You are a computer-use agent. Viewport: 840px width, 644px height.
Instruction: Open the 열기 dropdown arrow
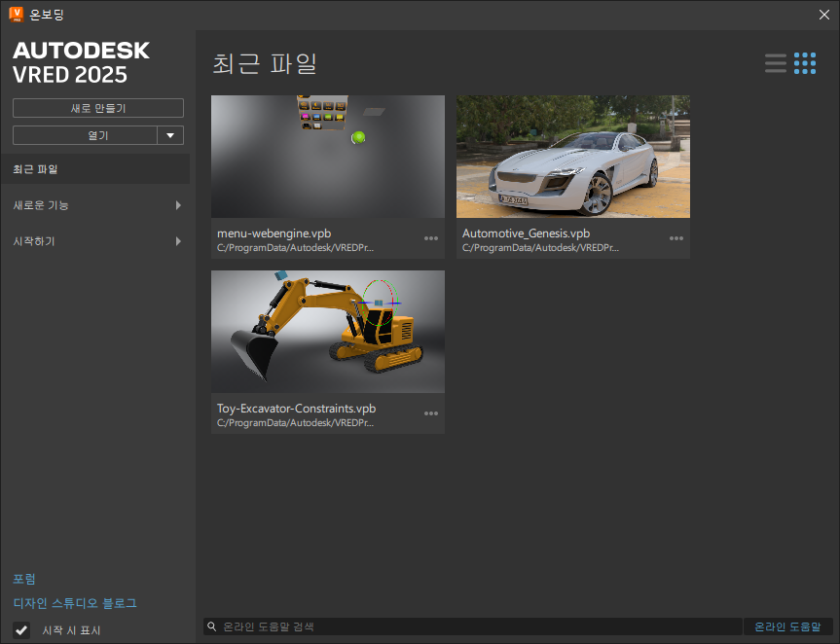point(171,135)
